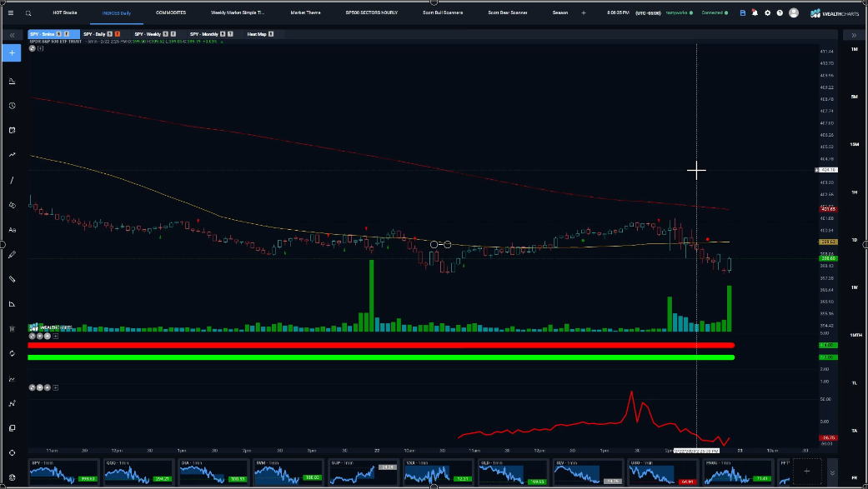Expand the red-green indicator panel with the plus box
868x489 pixels.
pos(55,337)
